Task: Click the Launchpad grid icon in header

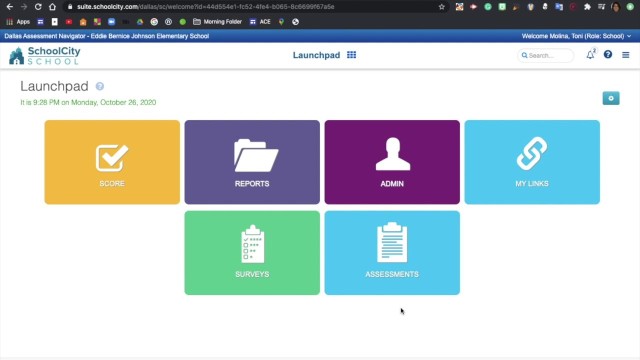Action: tap(351, 55)
